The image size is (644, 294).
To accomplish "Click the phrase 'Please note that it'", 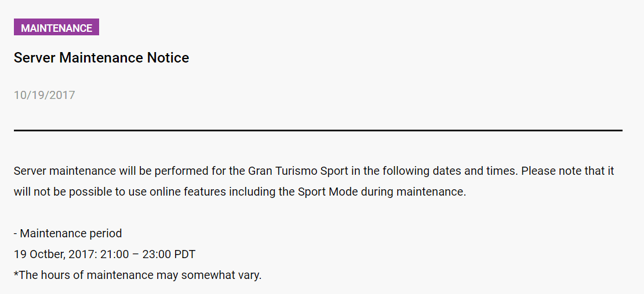I will click(x=567, y=171).
